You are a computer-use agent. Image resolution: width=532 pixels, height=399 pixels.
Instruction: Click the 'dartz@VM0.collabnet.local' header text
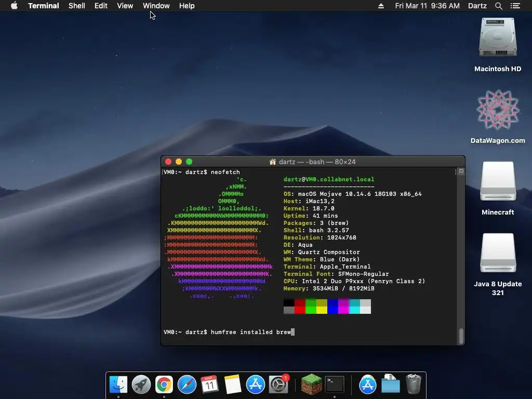(329, 179)
